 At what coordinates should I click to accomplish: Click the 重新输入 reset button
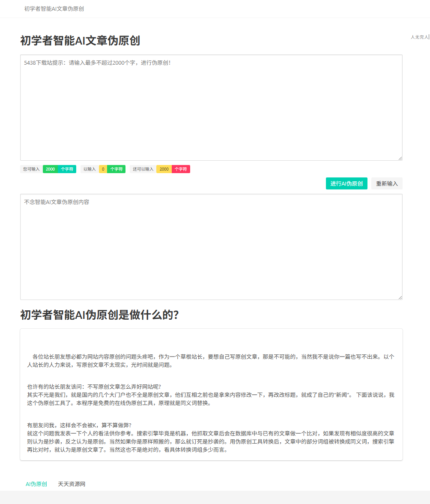point(386,183)
